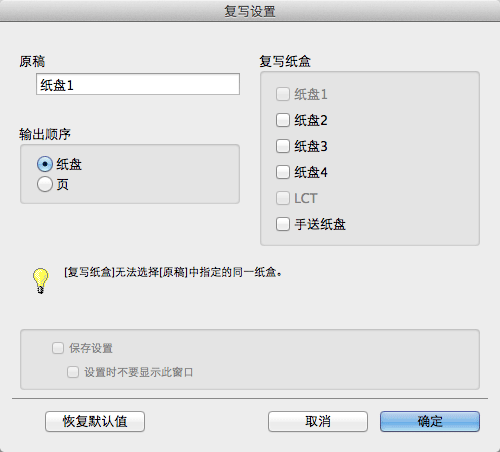Choose 纸盘 output order radio button
Screen dimensions: 500x452
45,164
